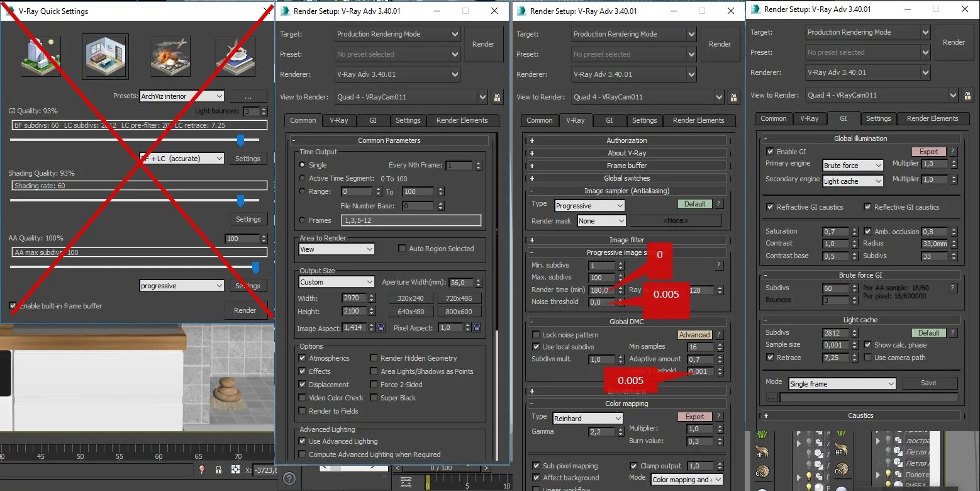Click view lock icon in V-Ray-tab Render Setup window

[x=733, y=97]
